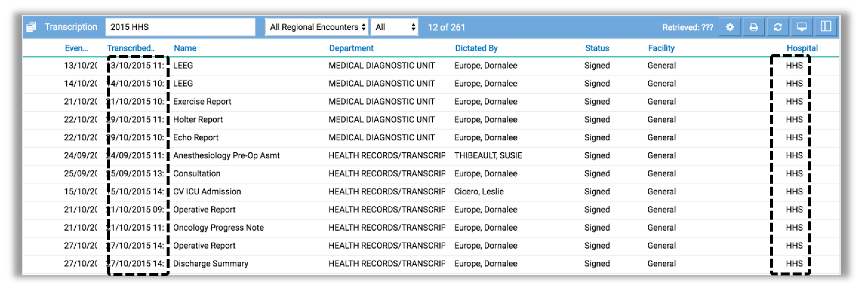Sort by the Department column header

tap(351, 48)
